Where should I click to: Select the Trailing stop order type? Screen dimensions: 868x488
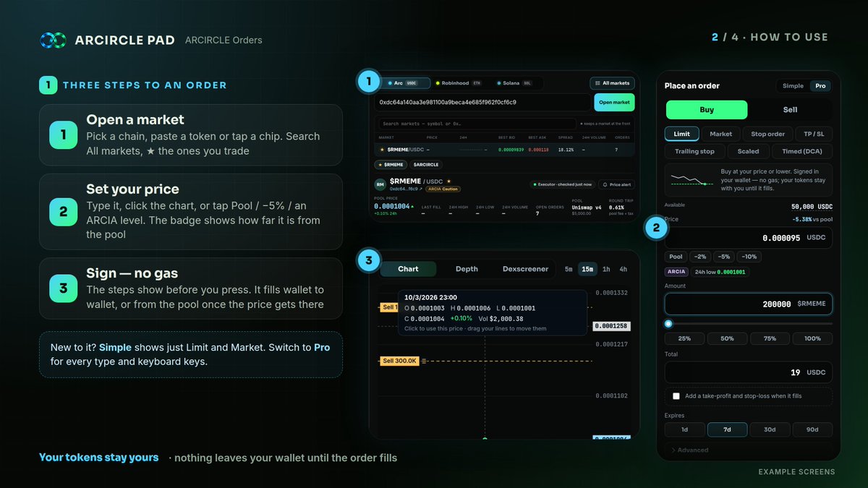(694, 151)
